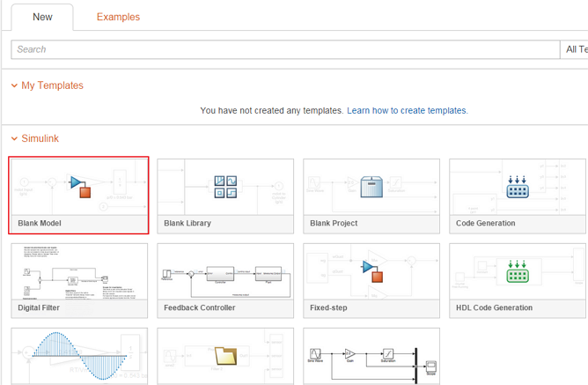Open Learn how to create templates link
Image resolution: width=588 pixels, height=385 pixels.
tap(407, 111)
